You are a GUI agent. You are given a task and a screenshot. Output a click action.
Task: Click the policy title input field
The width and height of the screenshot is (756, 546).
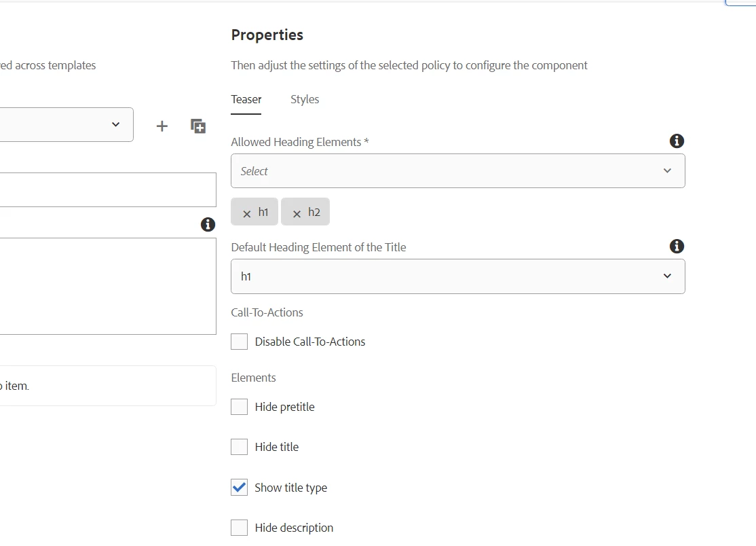(109, 189)
